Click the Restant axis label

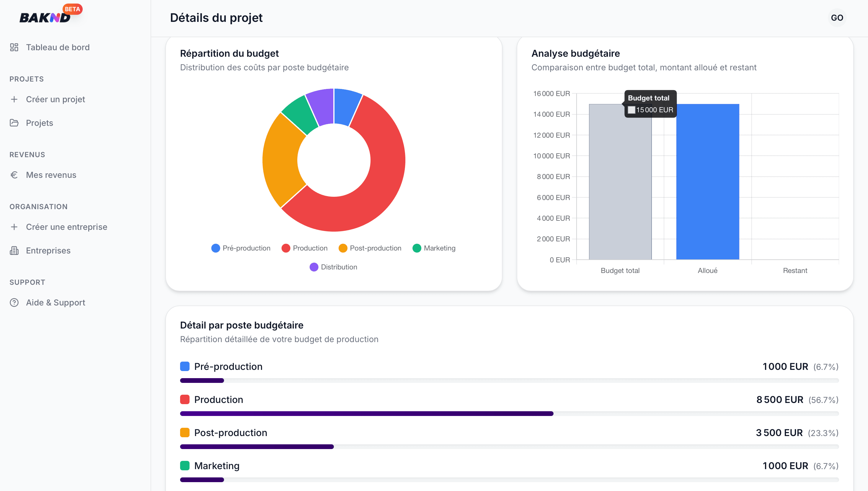click(795, 270)
